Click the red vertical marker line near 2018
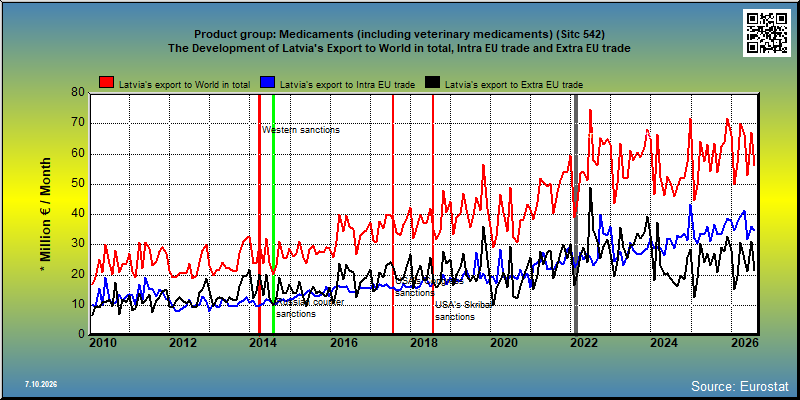This screenshot has width=800, height=400. point(433,214)
